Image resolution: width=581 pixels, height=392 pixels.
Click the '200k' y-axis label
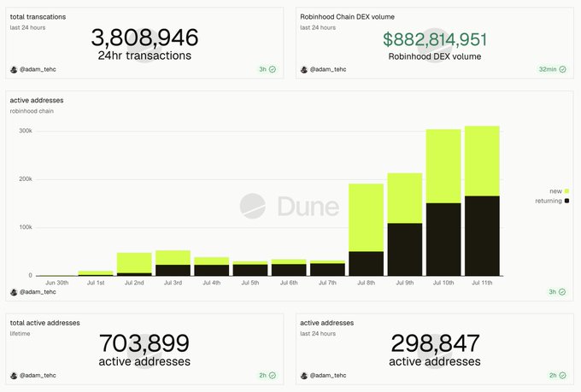click(26, 179)
